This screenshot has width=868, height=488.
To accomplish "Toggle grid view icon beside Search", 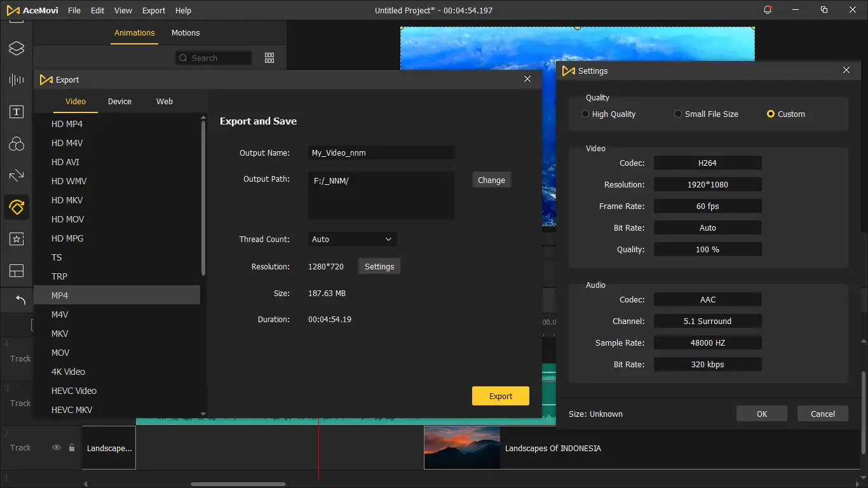I will [269, 58].
